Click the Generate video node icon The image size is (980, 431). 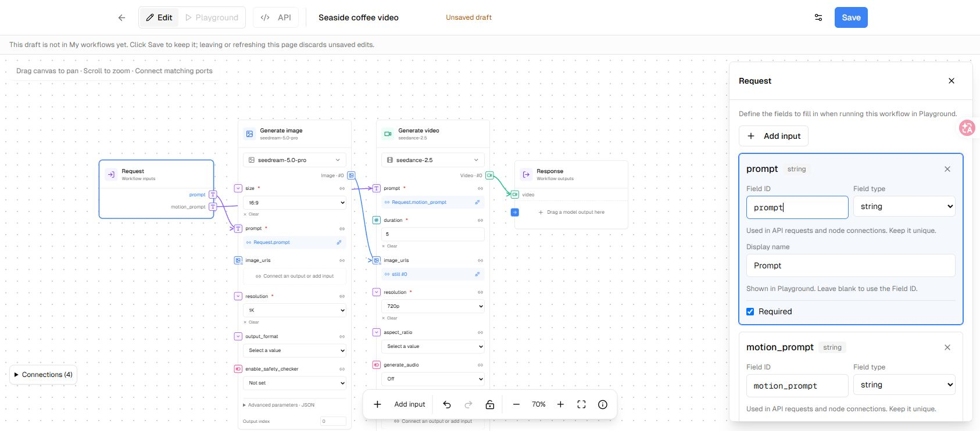388,134
